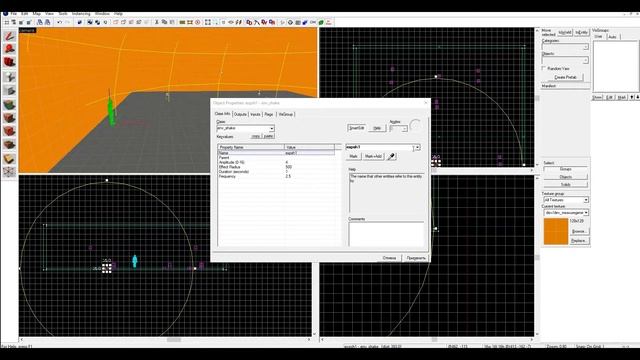Click the green cube icon in toolbar
This screenshot has width=640, height=360.
321,22
